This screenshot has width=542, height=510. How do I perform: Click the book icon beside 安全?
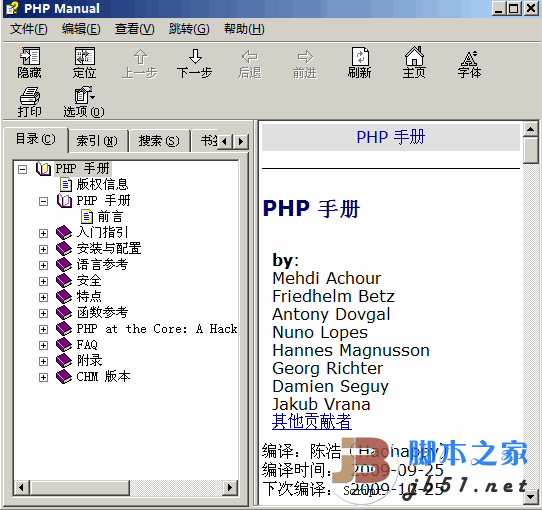coord(64,280)
